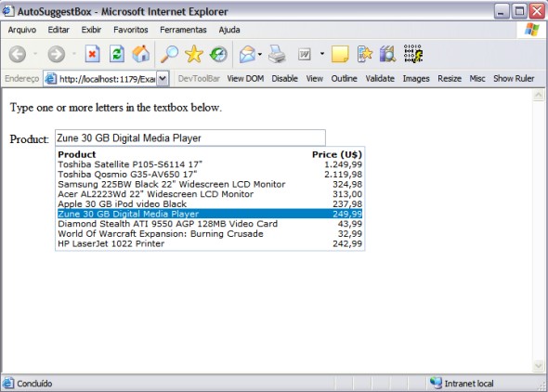Click the yellow sticky note icon
This screenshot has width=548, height=392.
[340, 54]
